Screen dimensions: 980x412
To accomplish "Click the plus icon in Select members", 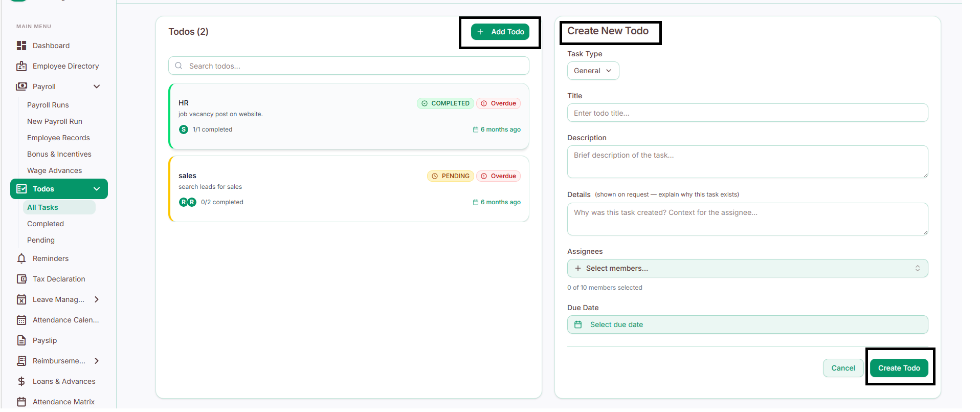I will 578,268.
